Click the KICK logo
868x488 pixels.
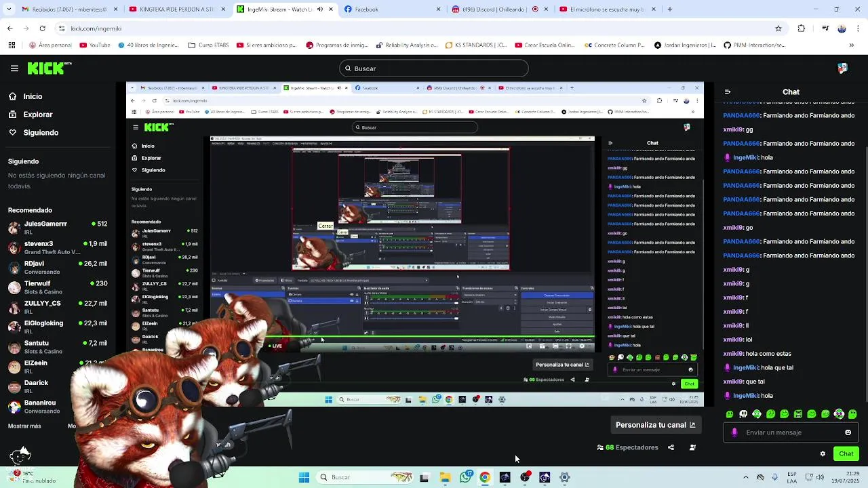point(49,68)
